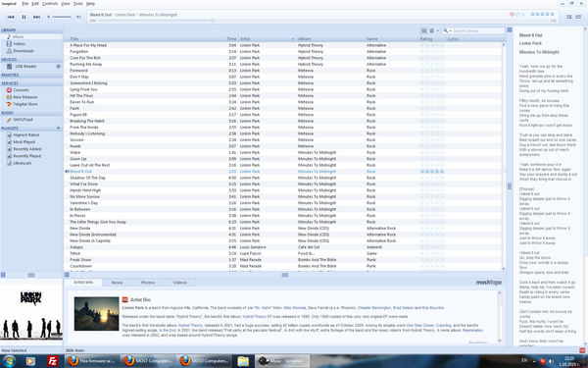Open Concerts service
The width and height of the screenshot is (588, 368).
tap(31, 90)
